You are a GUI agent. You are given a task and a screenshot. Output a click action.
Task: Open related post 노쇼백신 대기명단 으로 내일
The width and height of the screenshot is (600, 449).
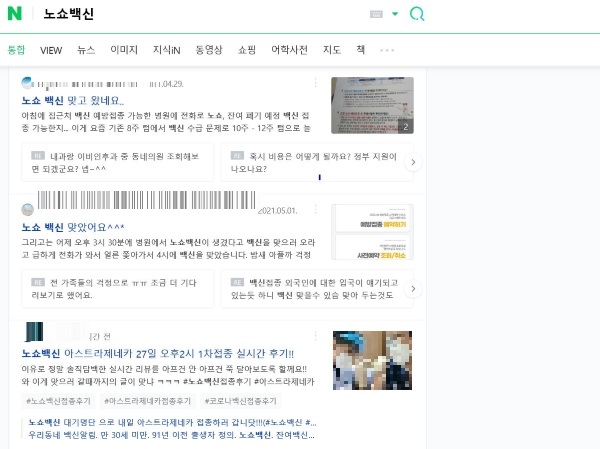pos(172,423)
